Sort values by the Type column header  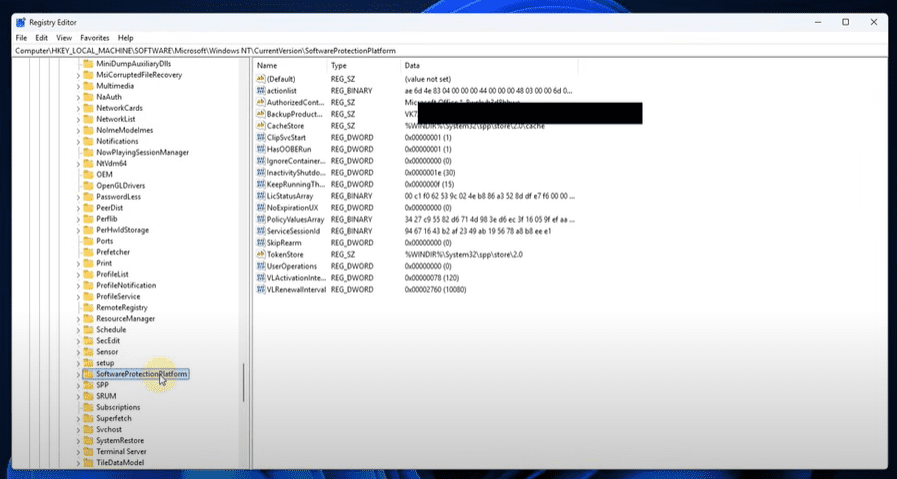coord(364,66)
